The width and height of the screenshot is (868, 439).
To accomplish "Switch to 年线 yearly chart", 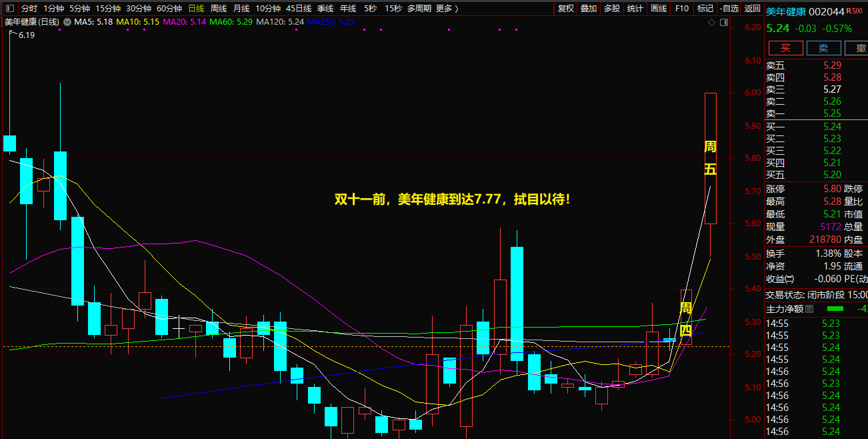I will [348, 9].
